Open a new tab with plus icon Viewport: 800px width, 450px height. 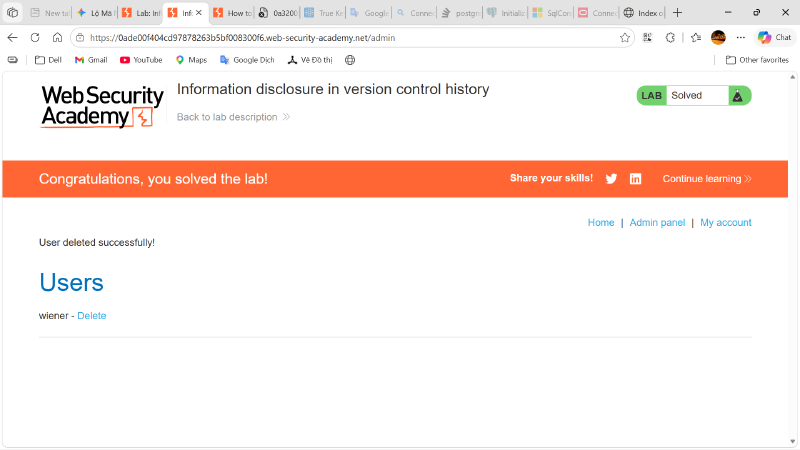(677, 13)
